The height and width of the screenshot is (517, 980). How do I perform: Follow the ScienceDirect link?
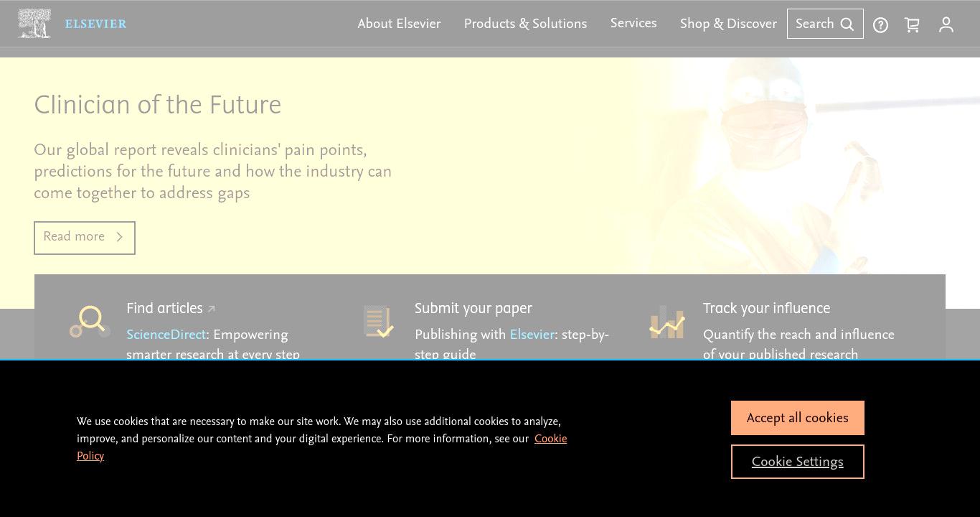pyautogui.click(x=166, y=335)
